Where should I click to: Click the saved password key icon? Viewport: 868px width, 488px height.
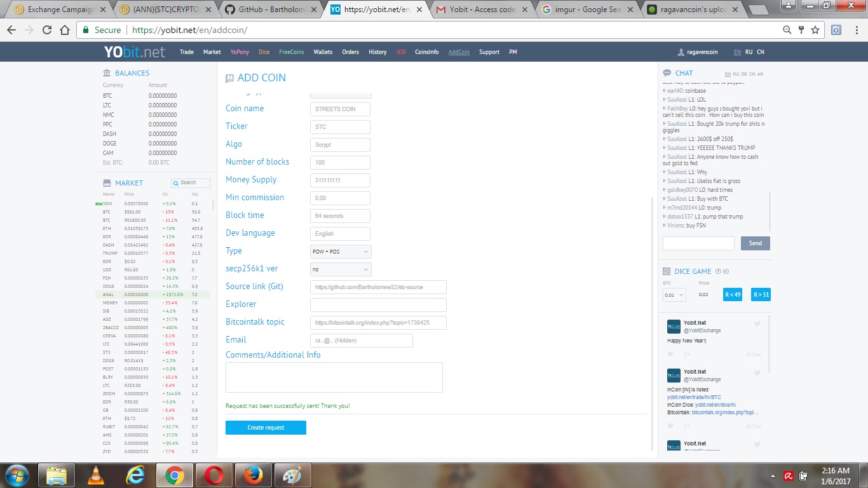tap(801, 30)
